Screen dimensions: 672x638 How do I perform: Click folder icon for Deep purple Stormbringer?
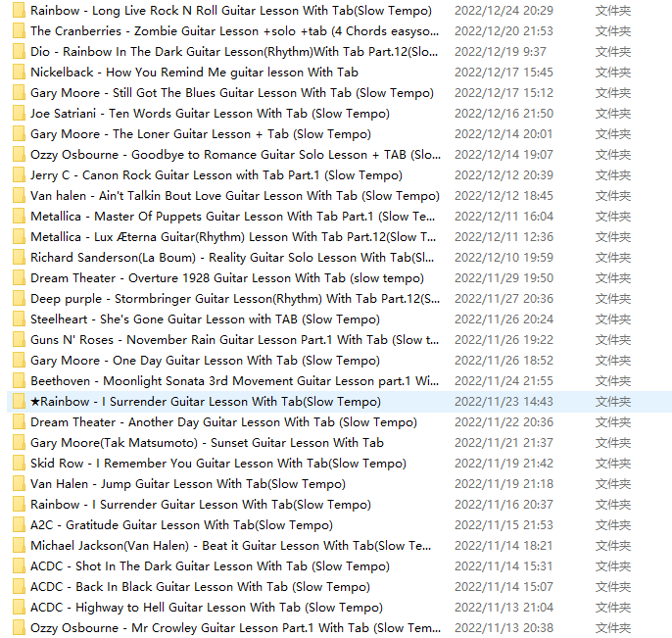point(19,298)
